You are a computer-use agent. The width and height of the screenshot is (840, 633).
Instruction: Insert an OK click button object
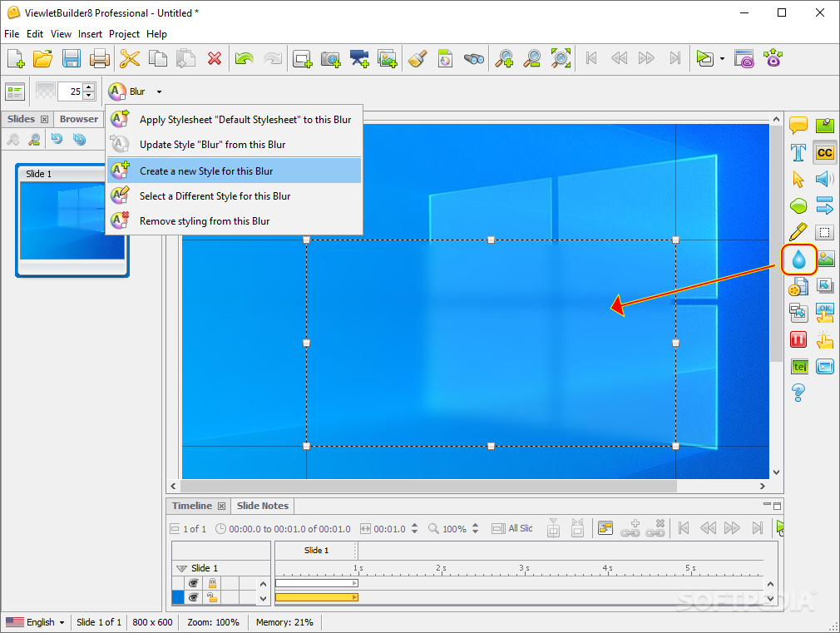pos(825,313)
